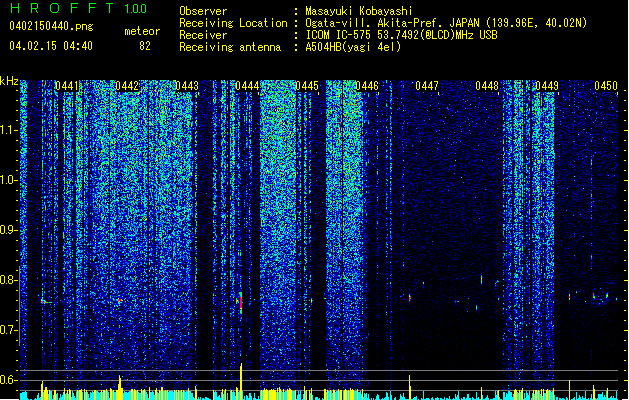The image size is (629, 400).
Task: Click the 0448 time marker
Action: click(487, 86)
